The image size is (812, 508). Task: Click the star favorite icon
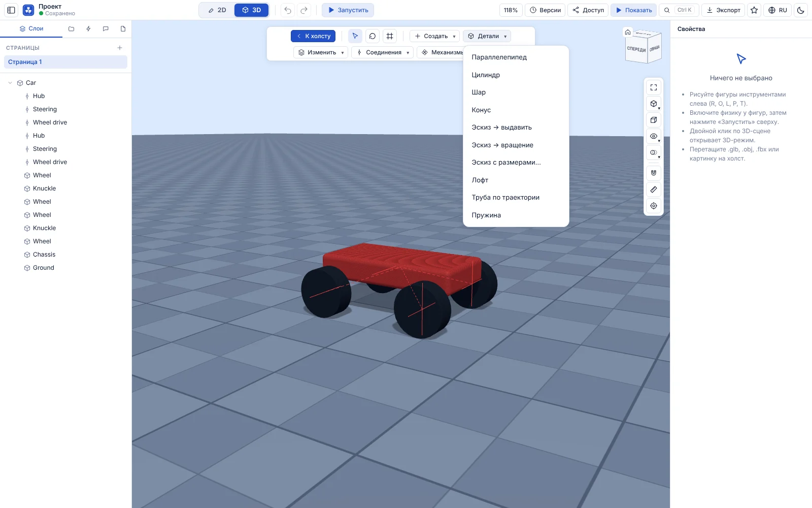point(754,10)
